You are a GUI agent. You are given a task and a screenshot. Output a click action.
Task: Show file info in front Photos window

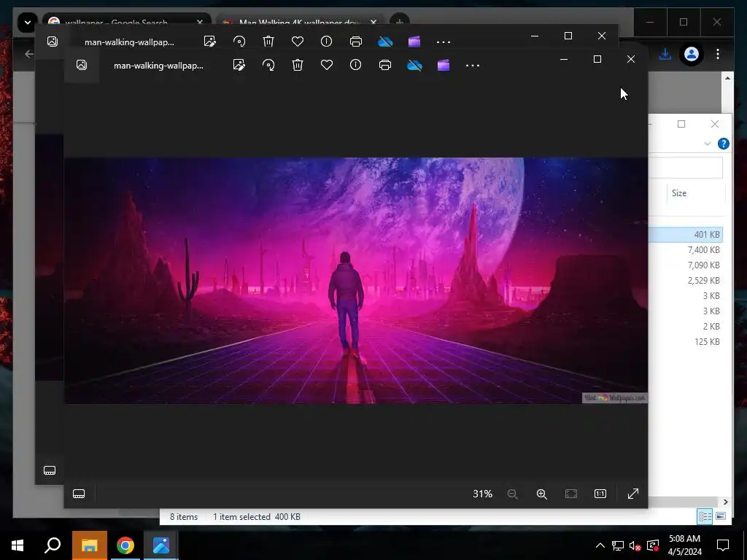click(x=356, y=65)
